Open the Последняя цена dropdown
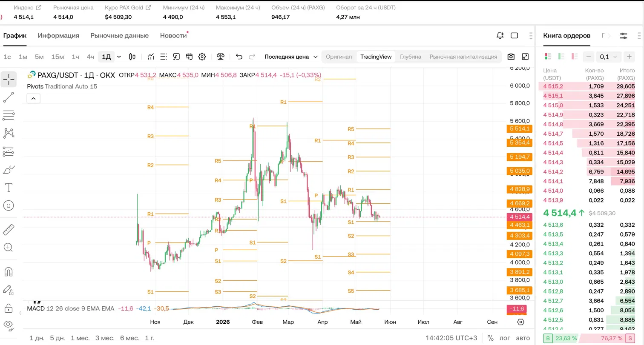 point(291,57)
